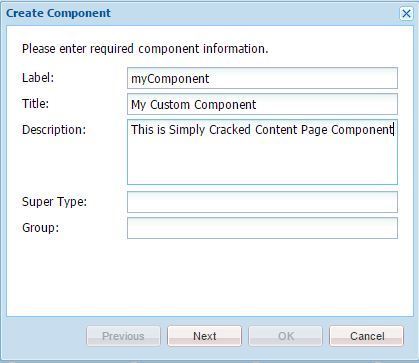Select the empty Super Type input field
Viewport: 419px width, 363px height.
[262, 202]
